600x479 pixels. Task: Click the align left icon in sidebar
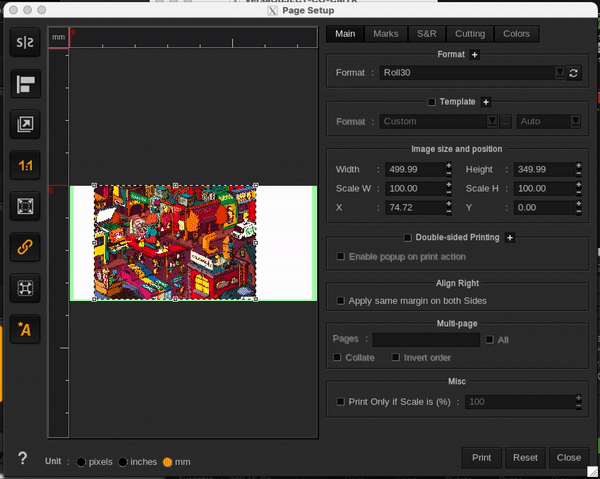(25, 84)
